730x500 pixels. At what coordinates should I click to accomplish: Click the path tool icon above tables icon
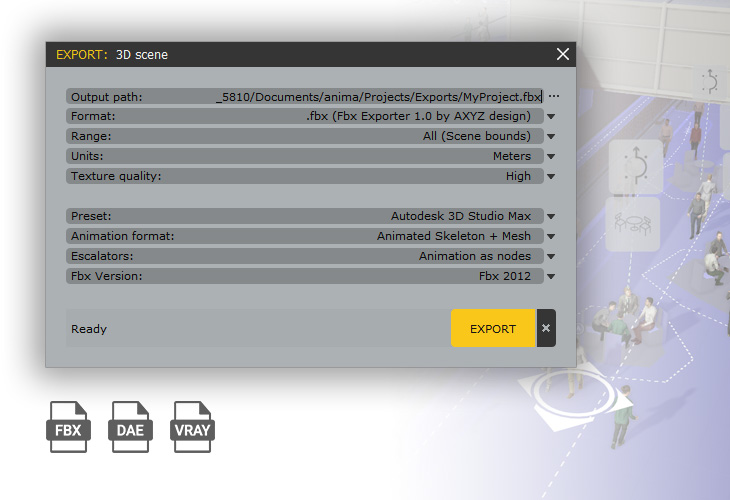click(x=635, y=166)
